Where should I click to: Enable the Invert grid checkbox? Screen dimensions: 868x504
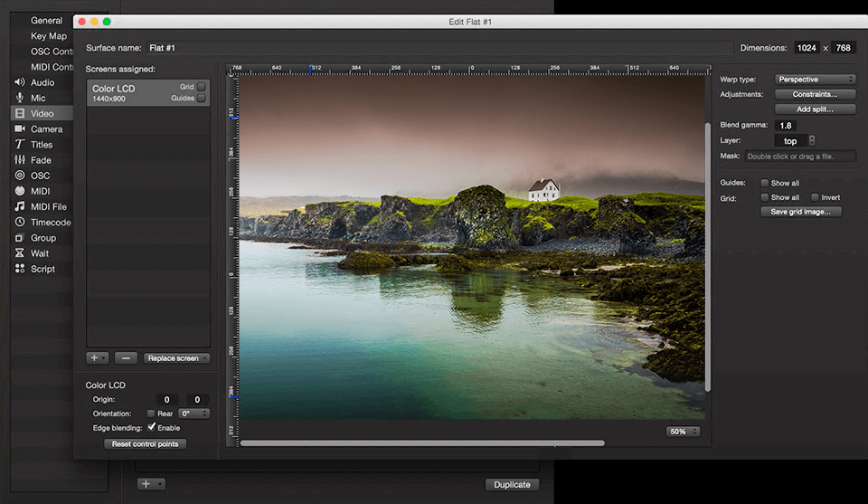pyautogui.click(x=815, y=197)
